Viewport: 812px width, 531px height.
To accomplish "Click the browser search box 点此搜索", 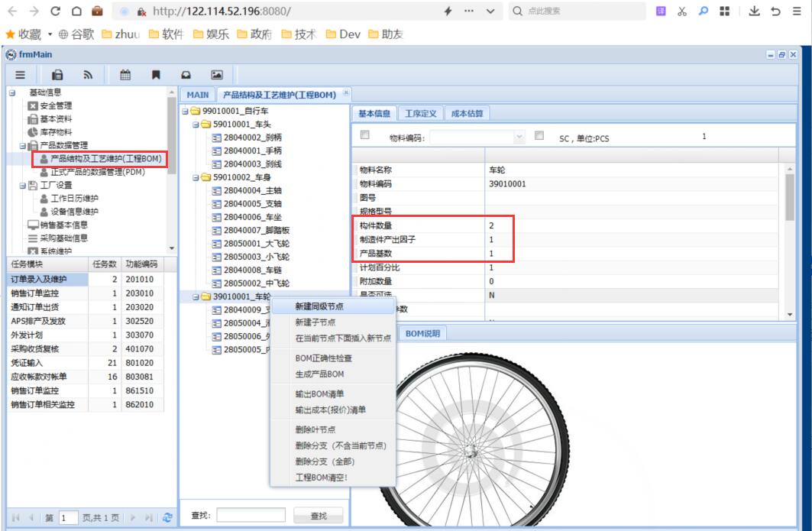I will 578,11.
